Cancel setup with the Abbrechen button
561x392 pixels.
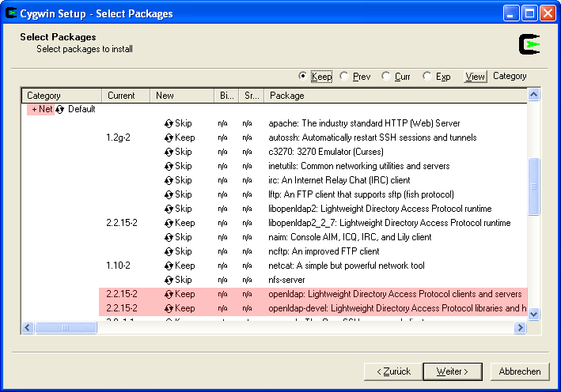pyautogui.click(x=520, y=371)
